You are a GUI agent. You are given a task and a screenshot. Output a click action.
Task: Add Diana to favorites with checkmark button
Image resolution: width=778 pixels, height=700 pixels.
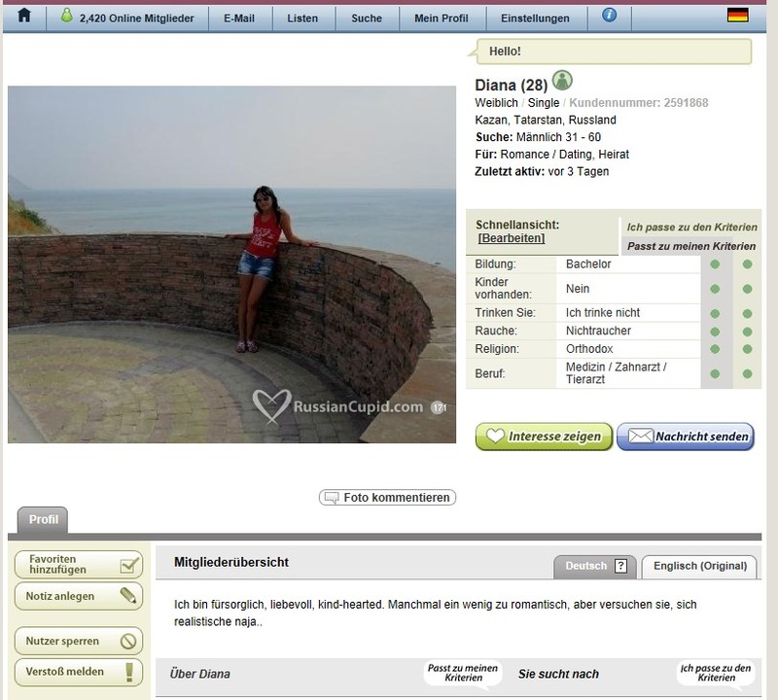tap(79, 564)
